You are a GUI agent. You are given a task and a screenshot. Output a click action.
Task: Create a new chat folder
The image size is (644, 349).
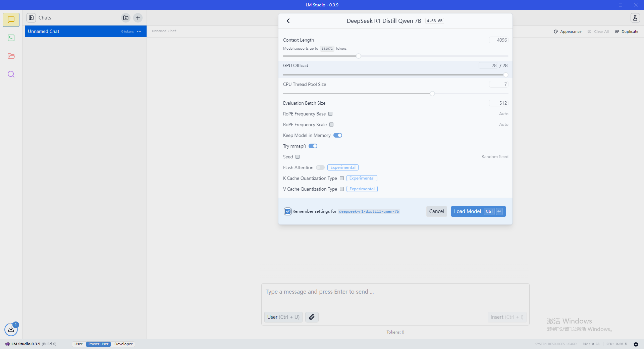[x=126, y=18]
